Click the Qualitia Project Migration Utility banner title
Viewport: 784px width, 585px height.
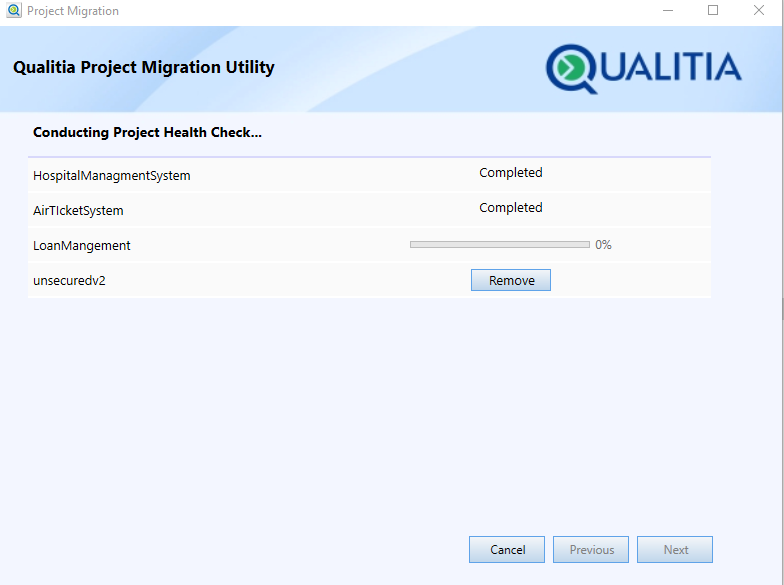tap(143, 68)
